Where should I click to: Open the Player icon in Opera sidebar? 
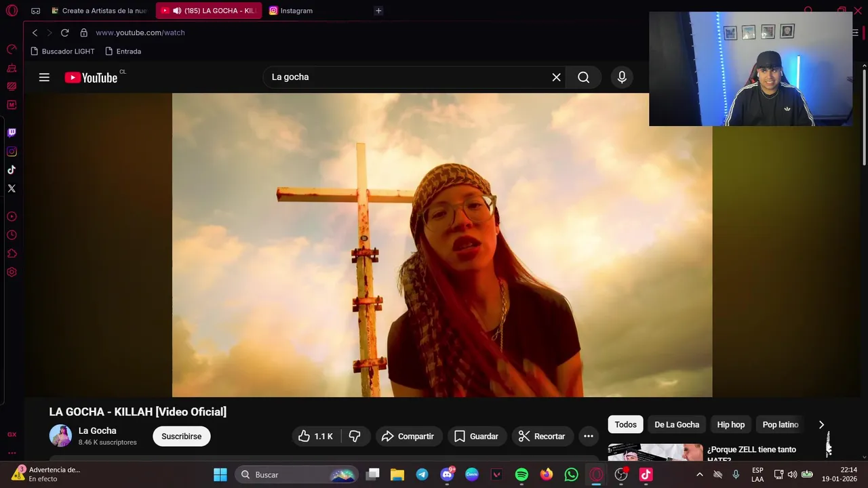12,217
